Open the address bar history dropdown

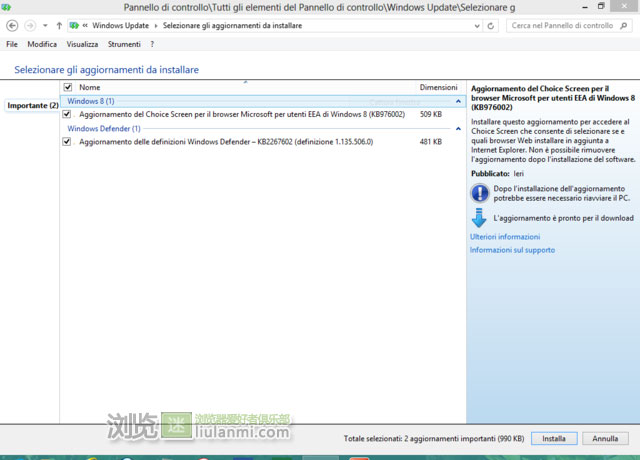click(477, 26)
